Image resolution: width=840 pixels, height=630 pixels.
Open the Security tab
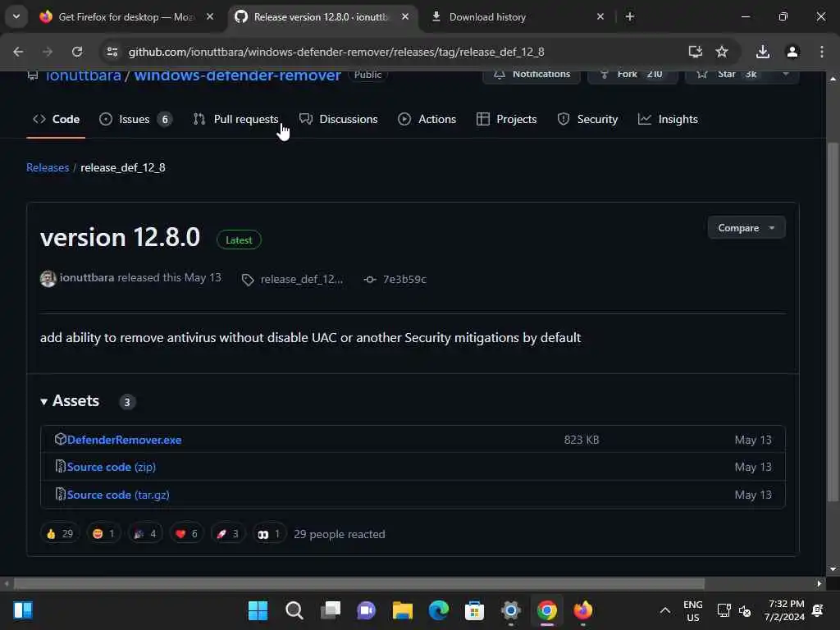[587, 120]
